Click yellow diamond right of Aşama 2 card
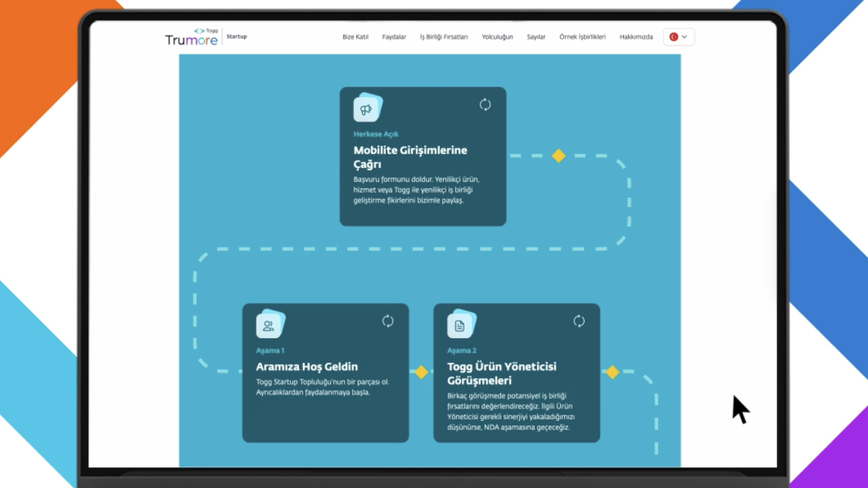 (x=612, y=372)
